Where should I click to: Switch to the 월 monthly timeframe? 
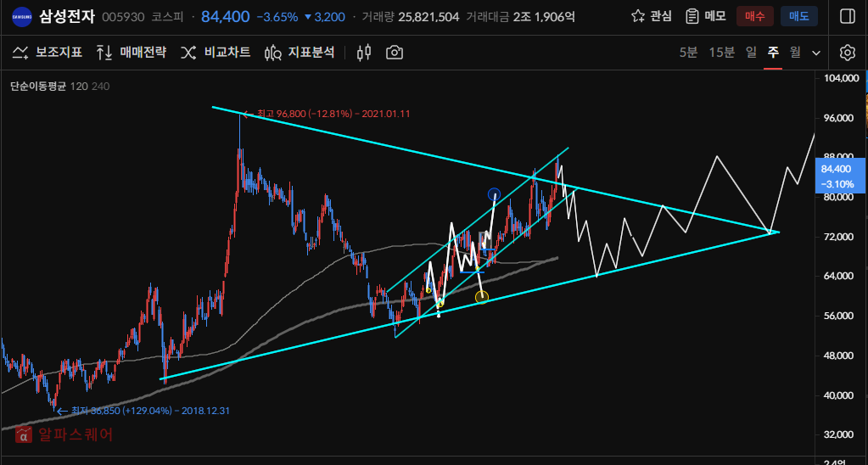point(795,53)
